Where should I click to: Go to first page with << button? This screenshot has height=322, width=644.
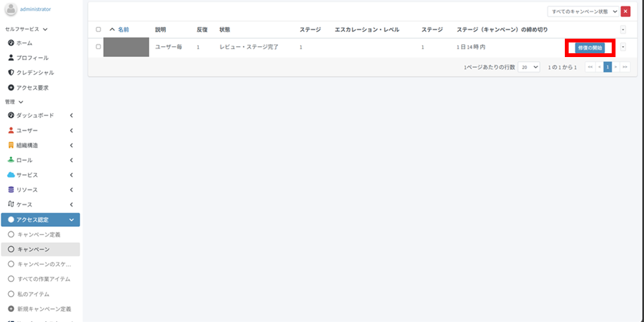pyautogui.click(x=590, y=67)
